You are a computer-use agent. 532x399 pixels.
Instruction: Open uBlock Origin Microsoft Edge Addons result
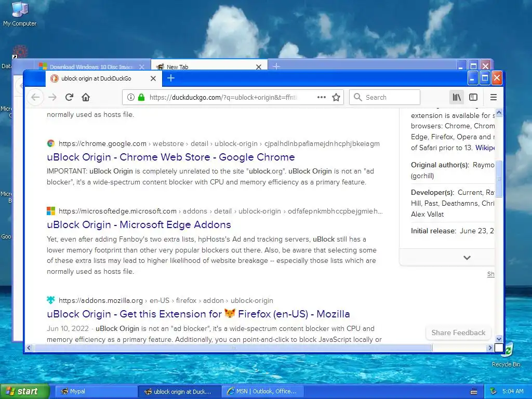(x=139, y=224)
